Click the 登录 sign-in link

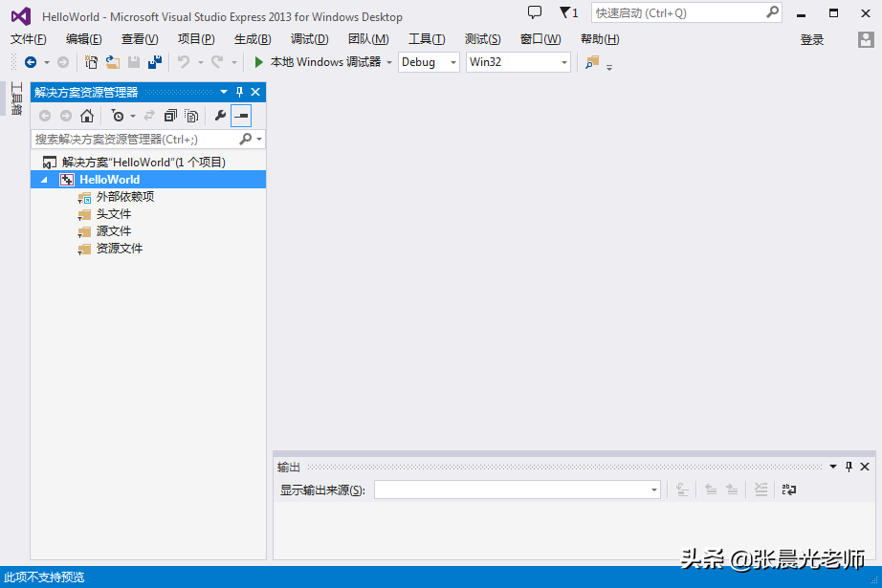tap(811, 39)
